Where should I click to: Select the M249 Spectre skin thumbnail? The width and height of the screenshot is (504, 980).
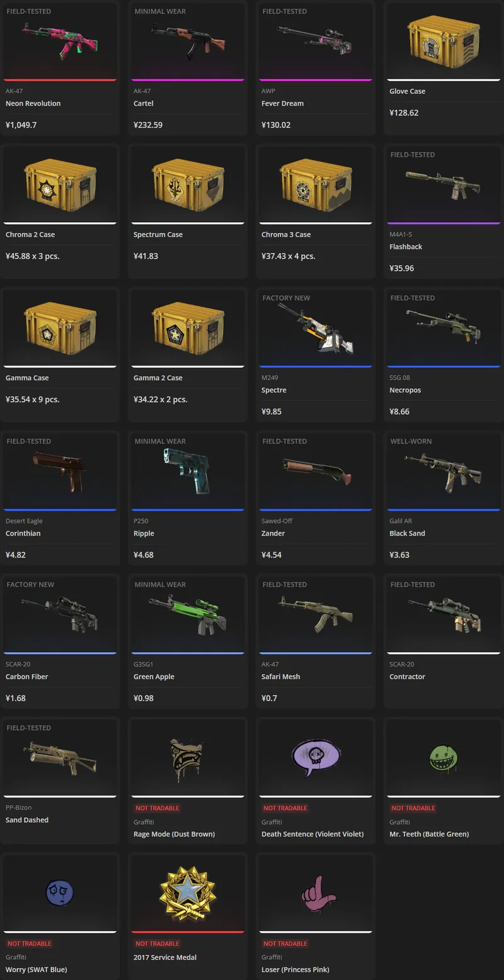pyautogui.click(x=316, y=328)
